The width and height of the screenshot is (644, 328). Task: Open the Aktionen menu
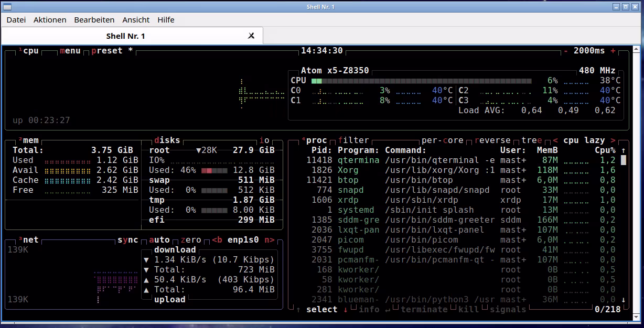[x=50, y=20]
